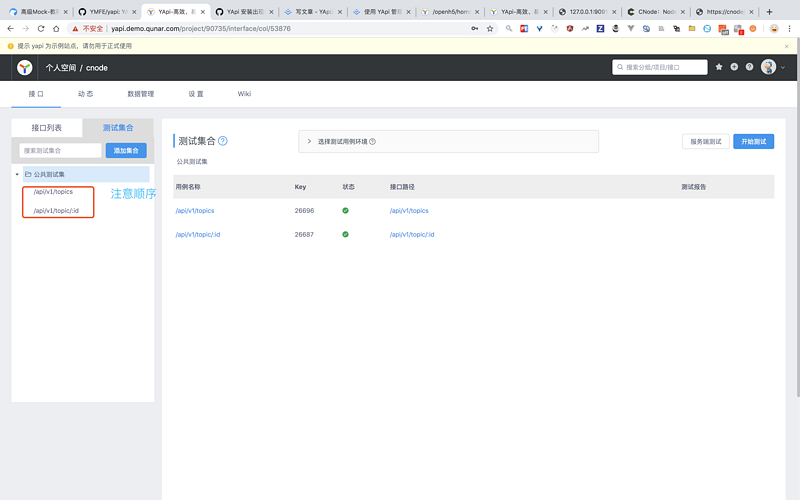Viewport: 800px width, 500px height.
Task: Click help icon next to 测试集合 title
Action: (223, 141)
